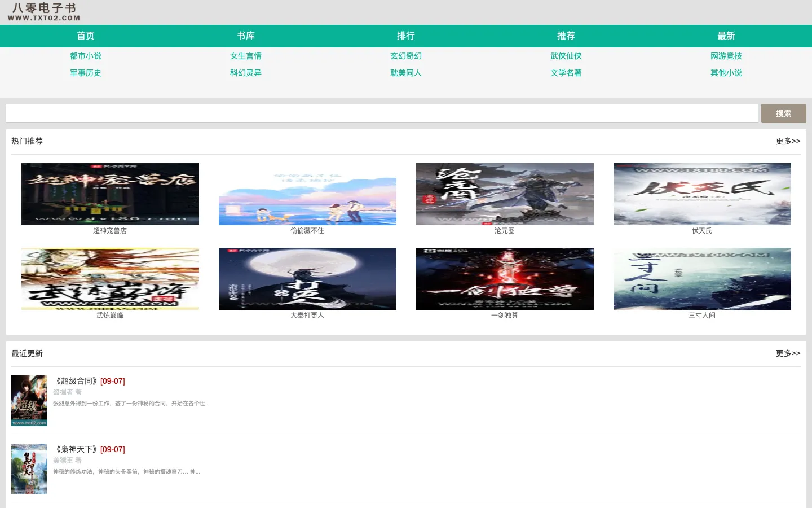The height and width of the screenshot is (508, 812).
Task: Open the 伏天氏 book cover
Action: [x=702, y=194]
